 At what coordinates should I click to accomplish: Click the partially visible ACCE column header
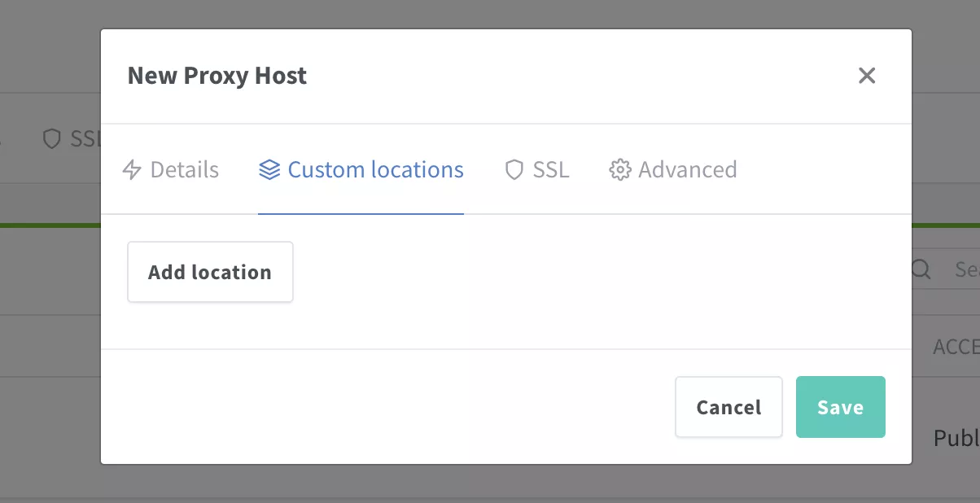click(956, 347)
